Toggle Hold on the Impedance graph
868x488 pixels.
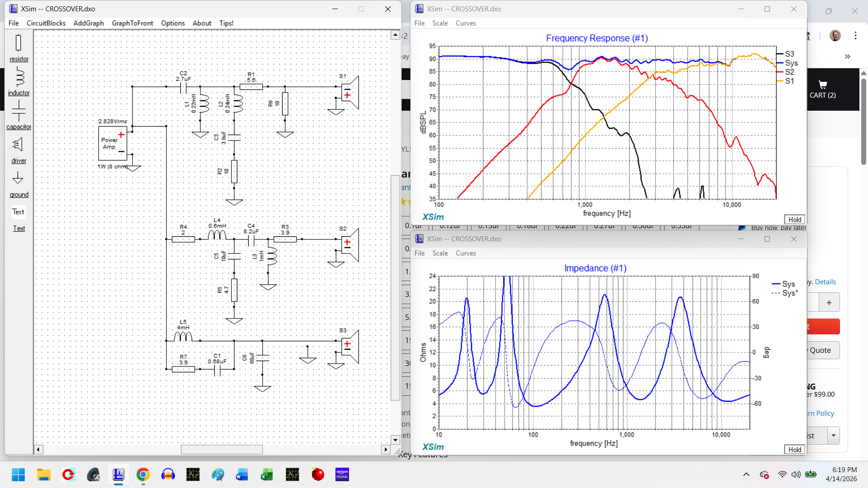pyautogui.click(x=794, y=450)
